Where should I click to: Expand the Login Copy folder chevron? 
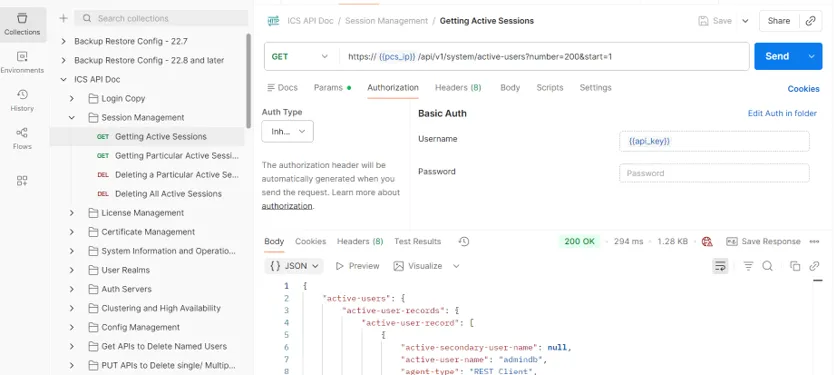click(x=72, y=99)
